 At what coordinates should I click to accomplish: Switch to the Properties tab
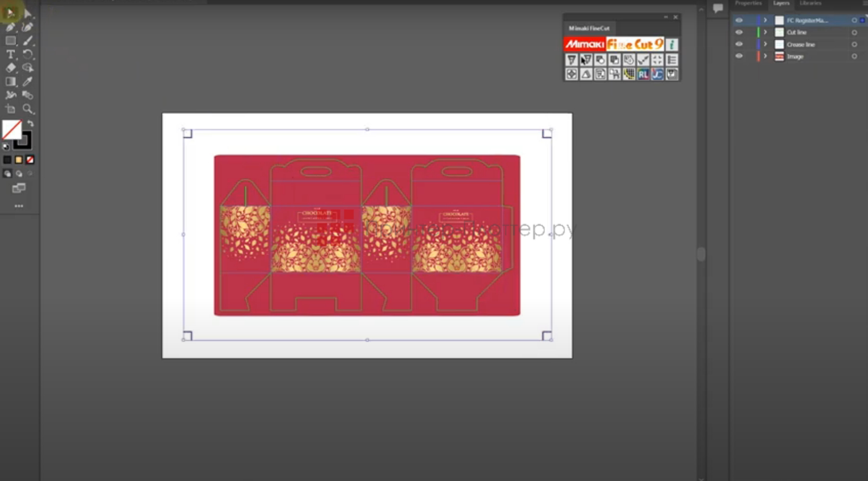click(748, 3)
